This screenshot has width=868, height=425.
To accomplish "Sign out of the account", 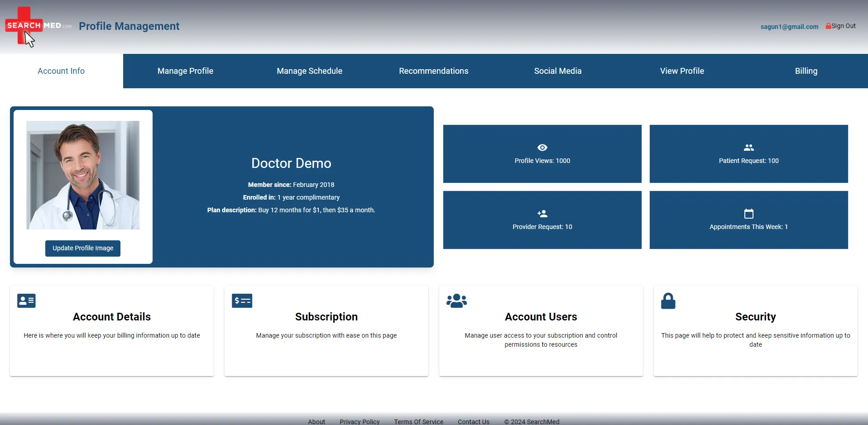I will (844, 26).
